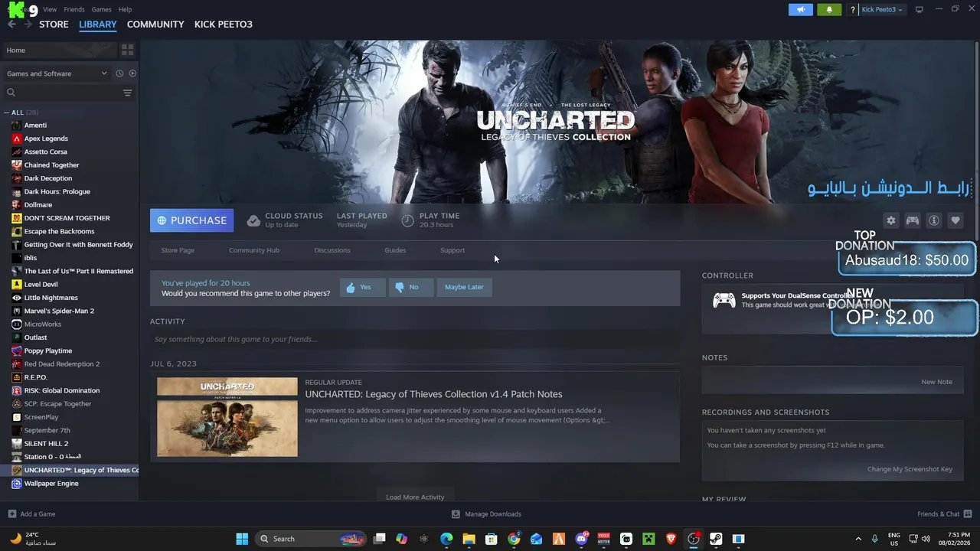Open Discord from the taskbar
980x551 pixels.
pos(581,539)
